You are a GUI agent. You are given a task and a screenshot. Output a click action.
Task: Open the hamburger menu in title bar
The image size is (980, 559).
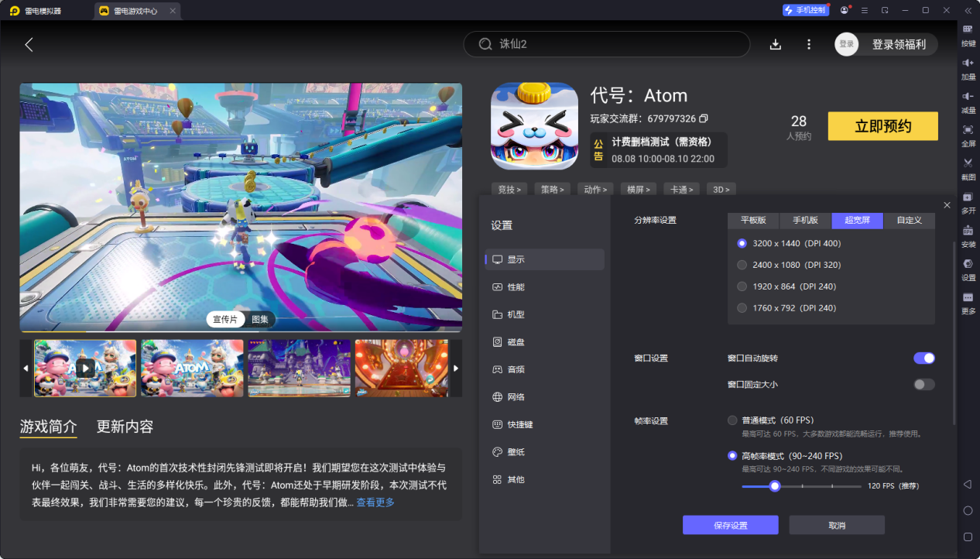[x=864, y=10]
